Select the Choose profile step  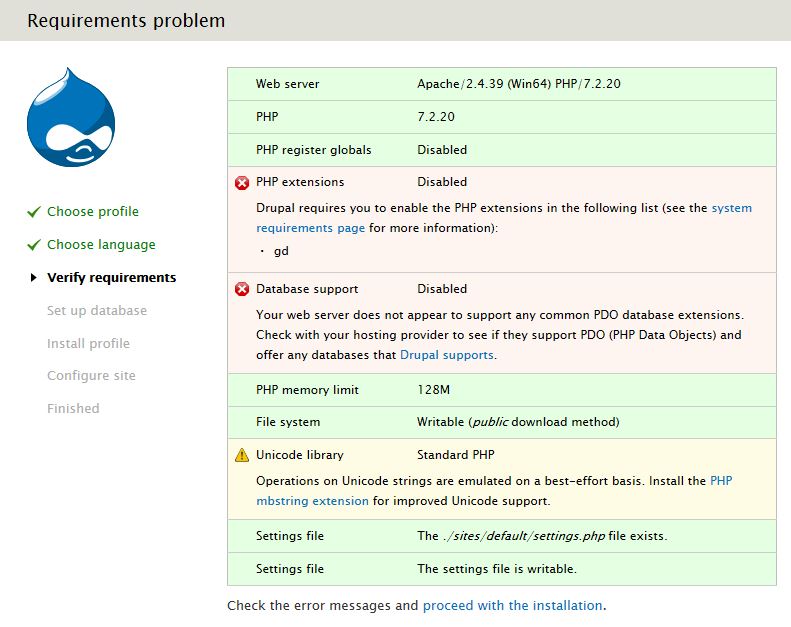(x=93, y=212)
